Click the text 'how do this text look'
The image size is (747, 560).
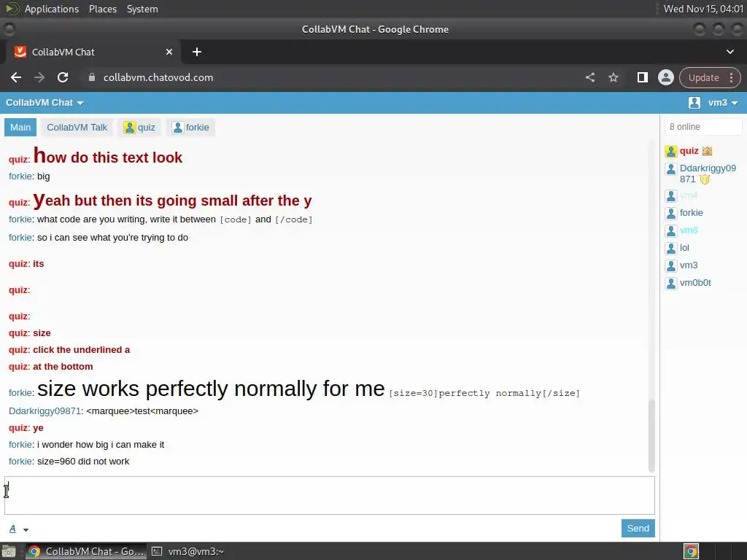click(108, 156)
